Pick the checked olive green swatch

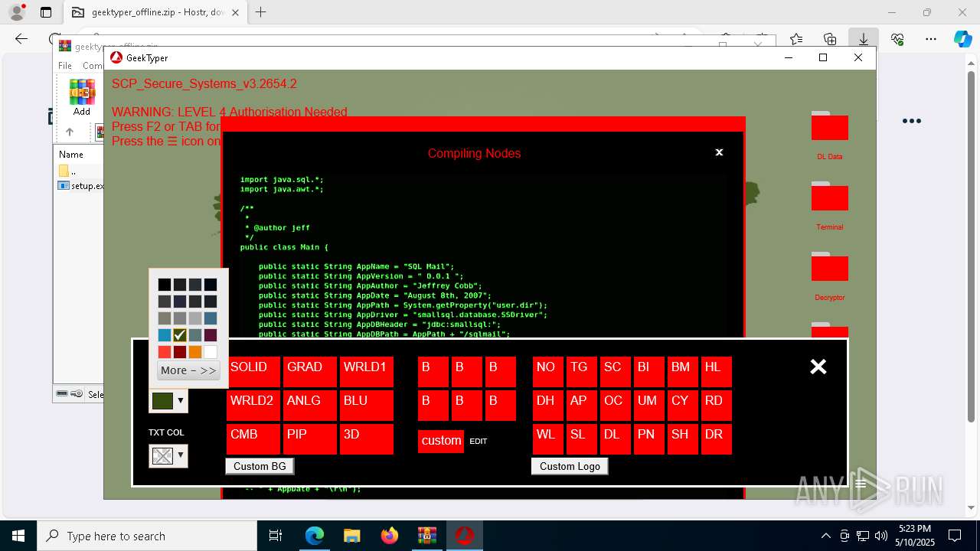click(x=180, y=335)
